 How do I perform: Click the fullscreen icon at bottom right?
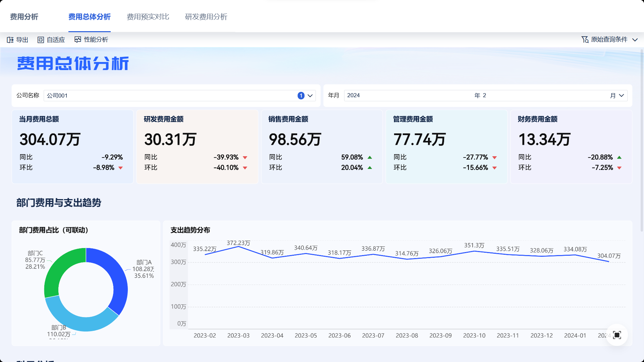pyautogui.click(x=617, y=335)
